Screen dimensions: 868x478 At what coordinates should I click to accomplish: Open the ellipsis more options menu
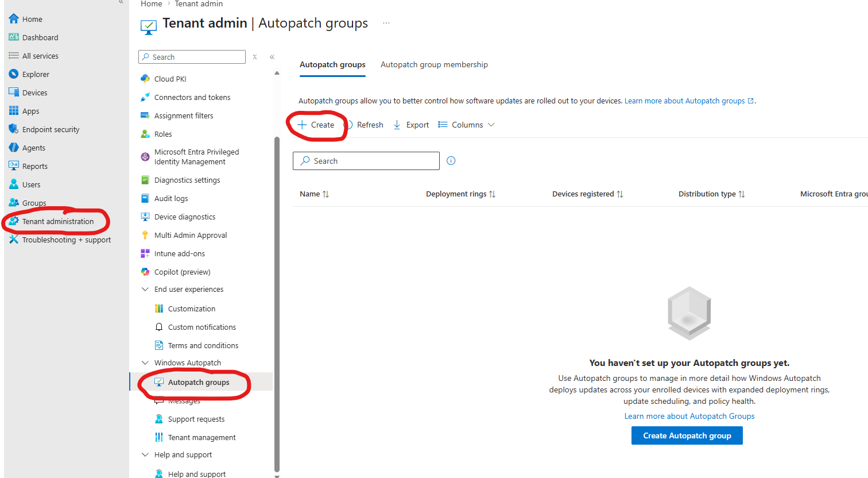point(386,24)
